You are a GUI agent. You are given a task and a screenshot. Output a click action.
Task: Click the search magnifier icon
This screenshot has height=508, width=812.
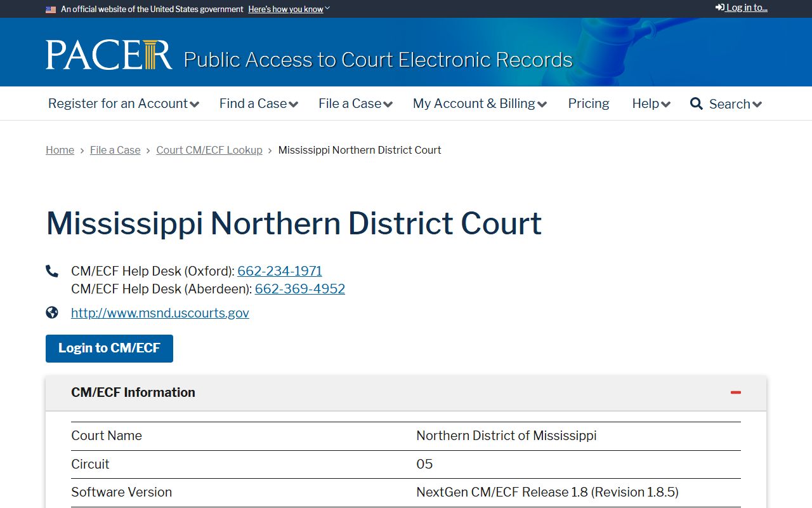click(697, 104)
